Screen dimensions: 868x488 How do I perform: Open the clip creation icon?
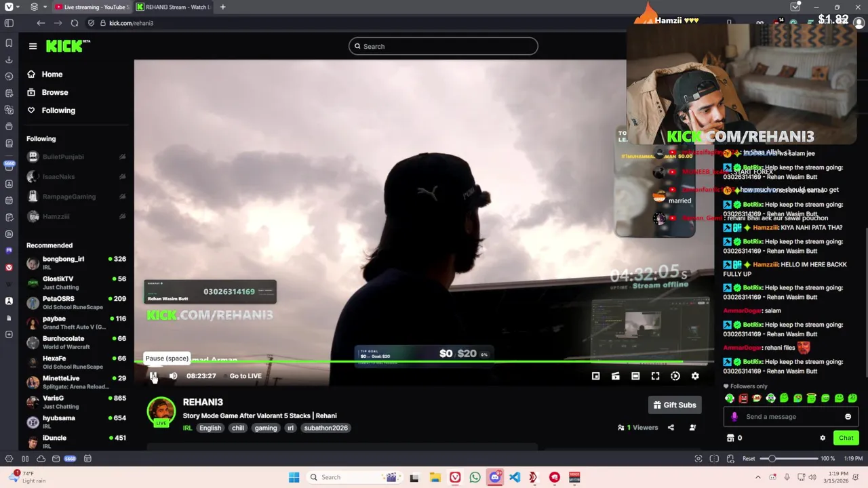tap(616, 376)
